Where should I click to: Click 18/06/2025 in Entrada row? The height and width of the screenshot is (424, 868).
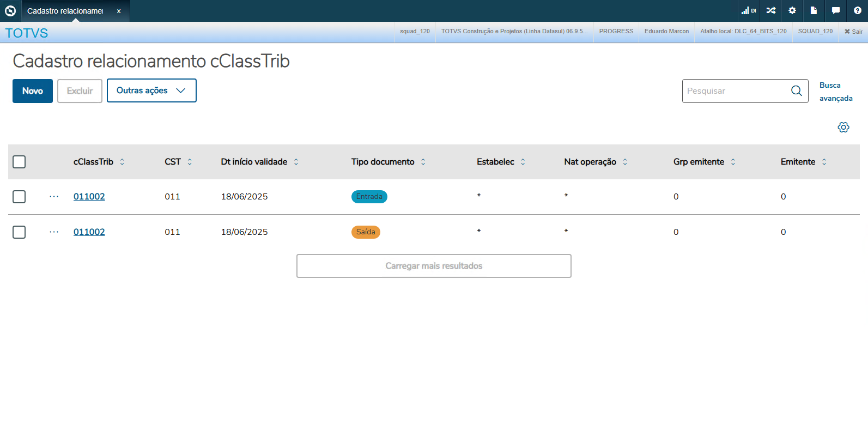point(245,197)
